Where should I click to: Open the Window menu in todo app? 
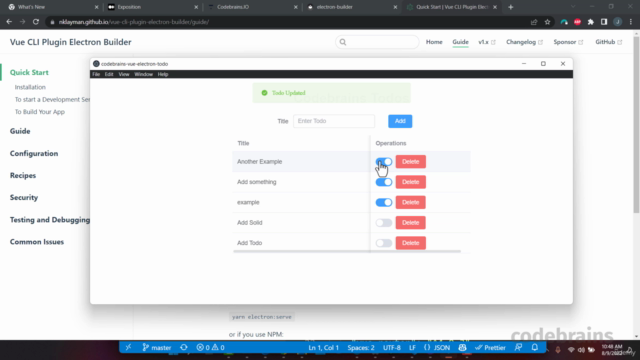[x=143, y=74]
